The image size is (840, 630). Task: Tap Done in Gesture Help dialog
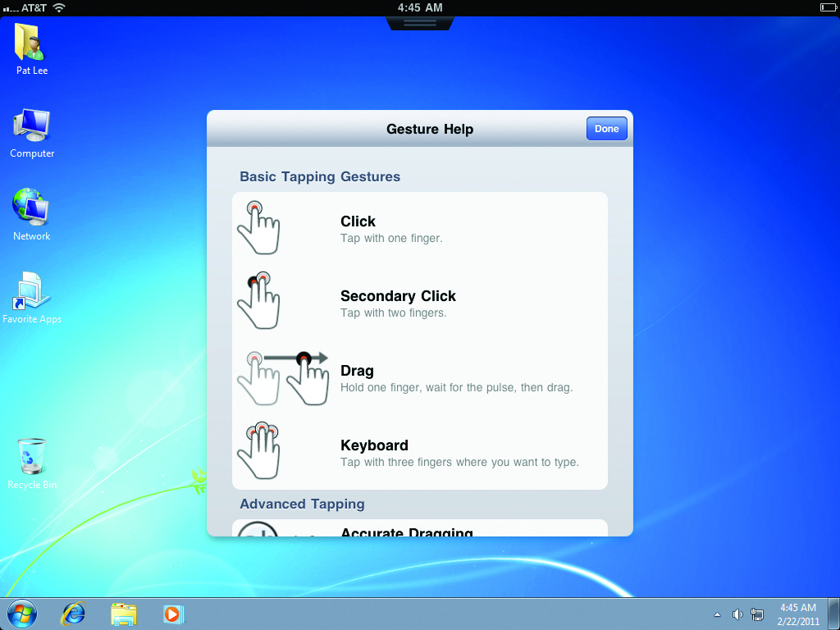point(606,129)
